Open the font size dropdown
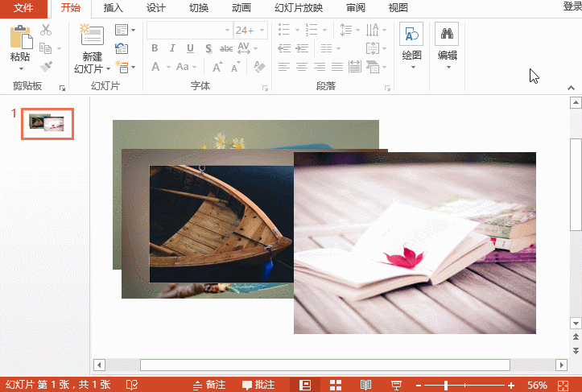Viewport: 582px width, 392px height. (x=262, y=30)
